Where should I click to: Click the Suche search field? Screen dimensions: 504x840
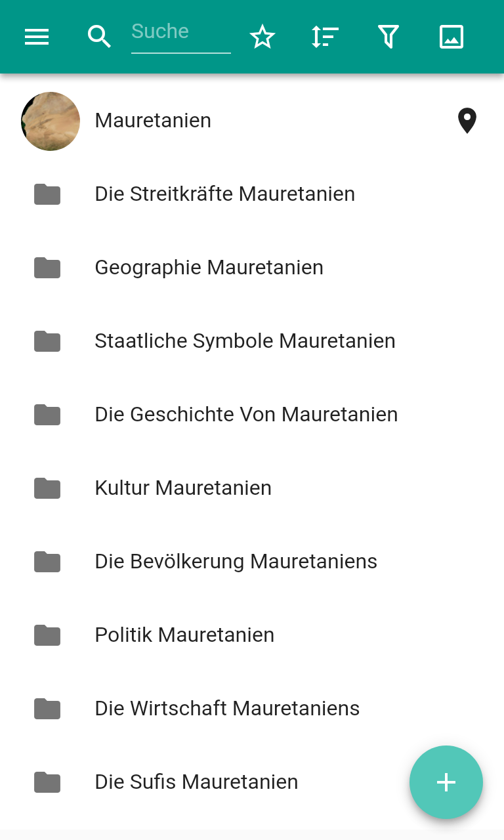pos(180,33)
